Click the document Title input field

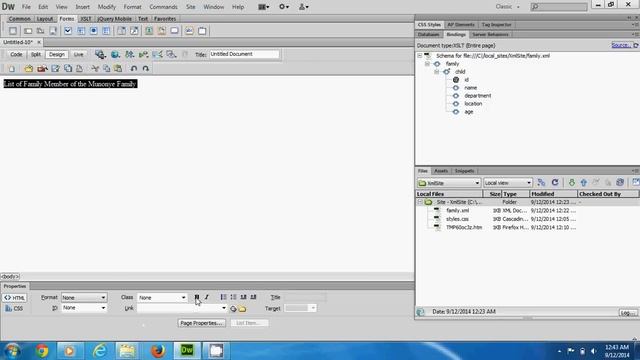[244, 54]
